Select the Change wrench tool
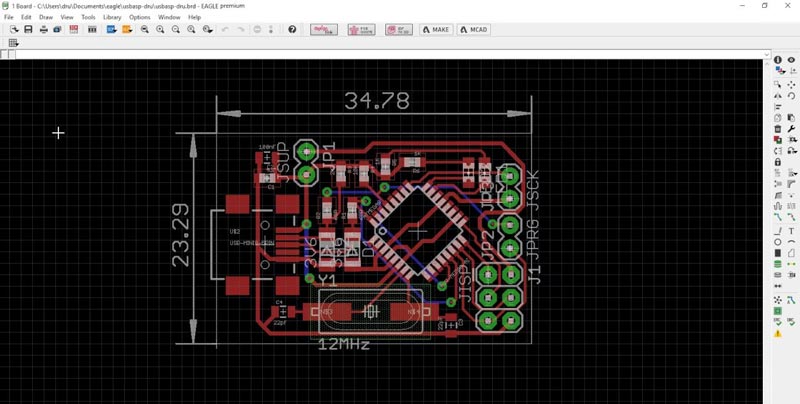 [791, 129]
